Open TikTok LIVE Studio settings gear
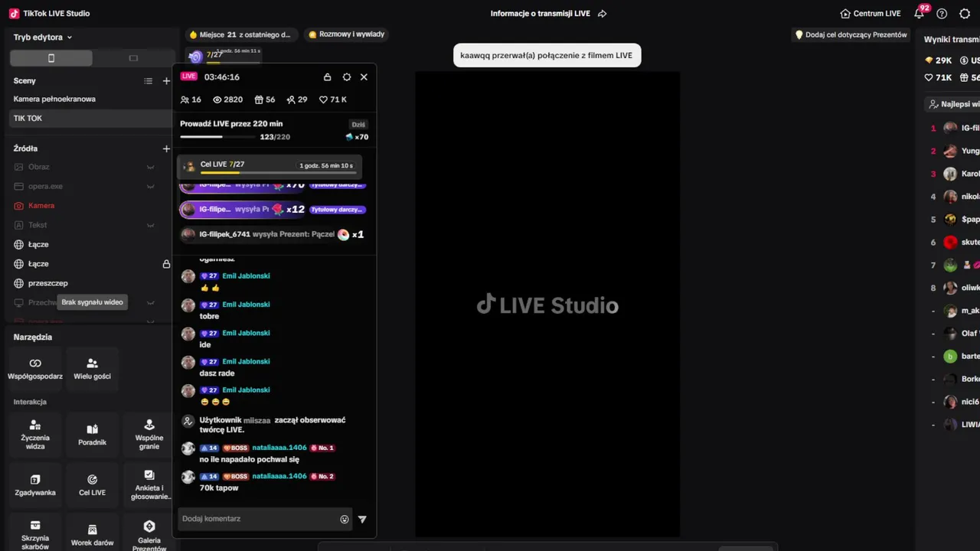The image size is (980, 551). (965, 14)
